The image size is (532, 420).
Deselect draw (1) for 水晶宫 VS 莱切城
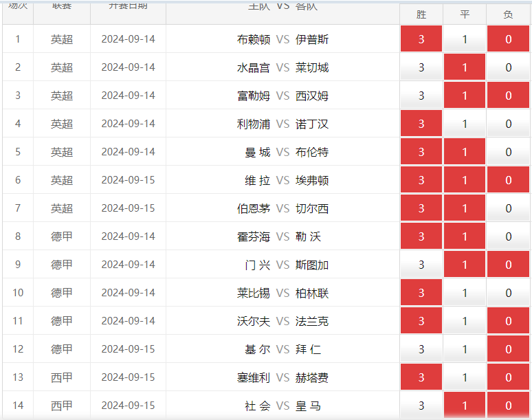point(465,67)
